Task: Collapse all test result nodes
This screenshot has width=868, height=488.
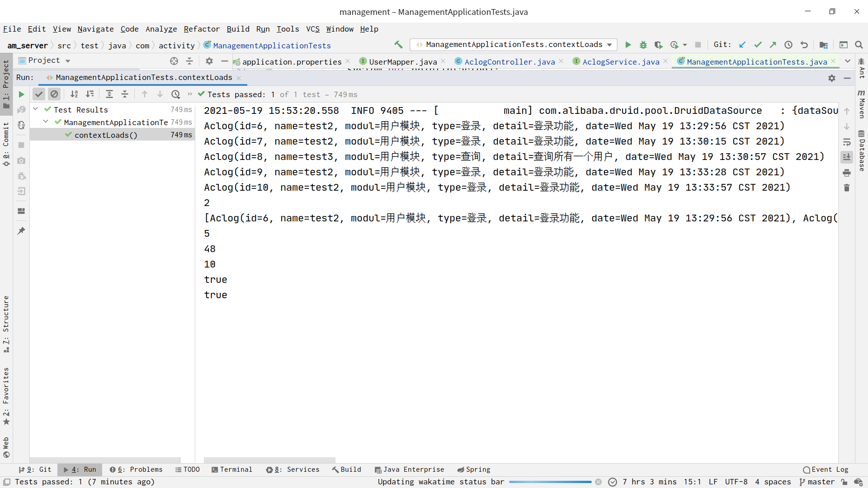Action: tap(125, 94)
